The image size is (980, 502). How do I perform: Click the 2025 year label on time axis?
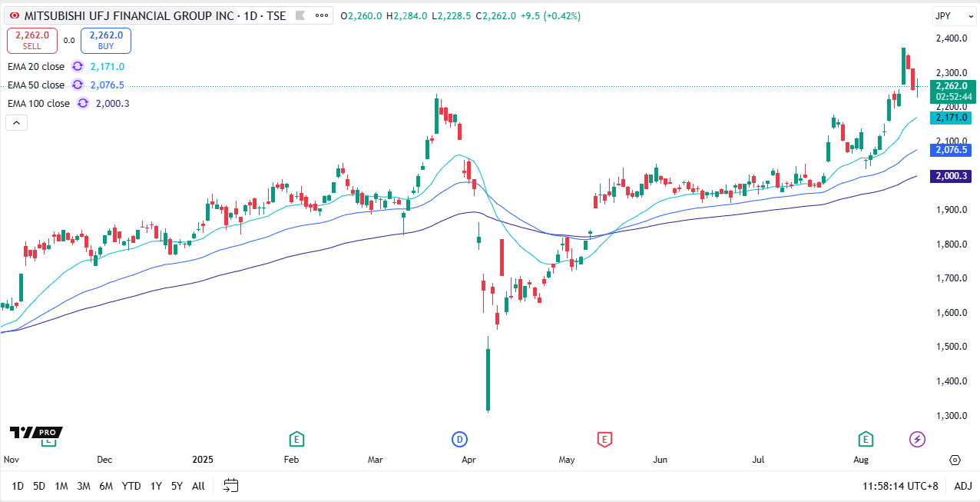point(202,460)
